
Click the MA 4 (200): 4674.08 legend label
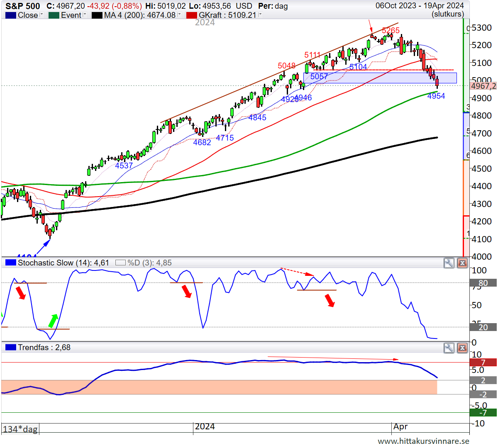click(140, 15)
